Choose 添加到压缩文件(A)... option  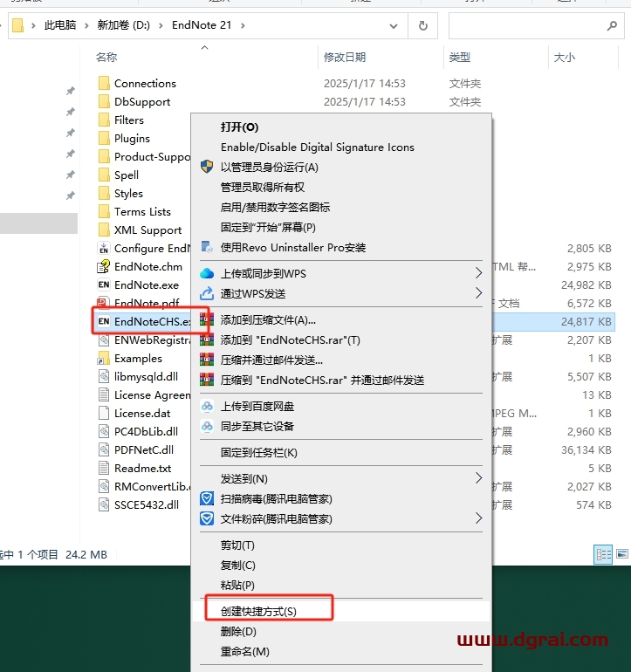tap(268, 320)
